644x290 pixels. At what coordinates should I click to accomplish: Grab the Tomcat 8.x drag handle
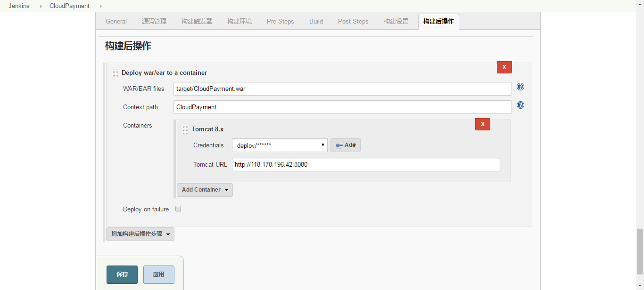click(x=185, y=129)
